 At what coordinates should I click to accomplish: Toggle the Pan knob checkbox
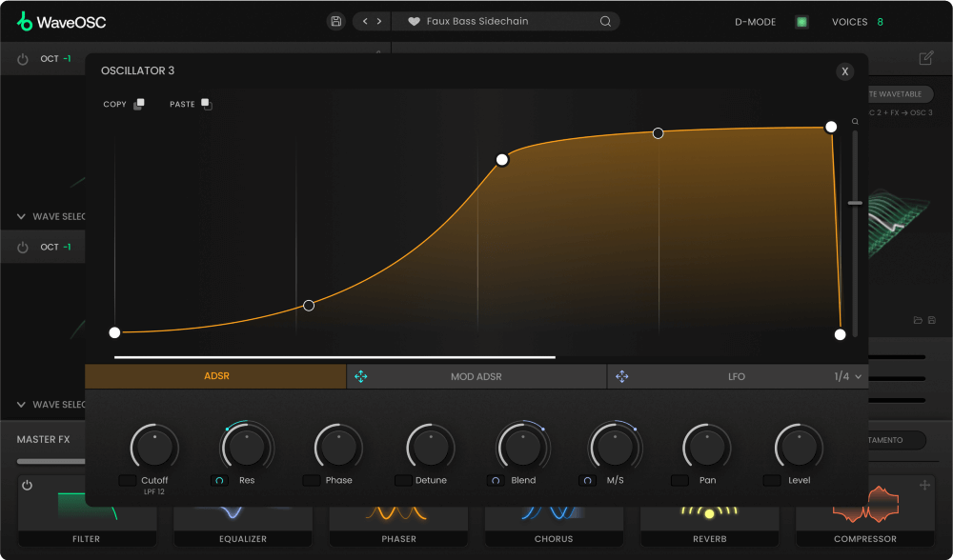pyautogui.click(x=679, y=480)
